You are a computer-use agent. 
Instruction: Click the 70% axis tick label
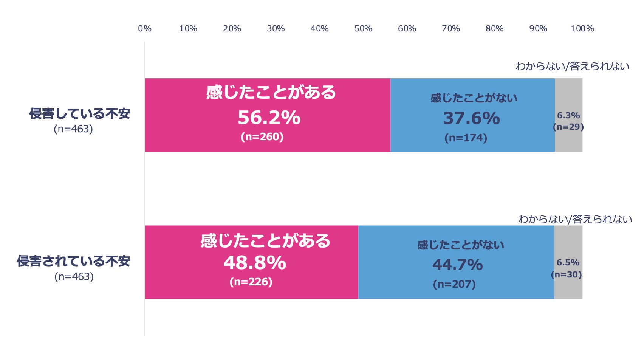click(451, 29)
